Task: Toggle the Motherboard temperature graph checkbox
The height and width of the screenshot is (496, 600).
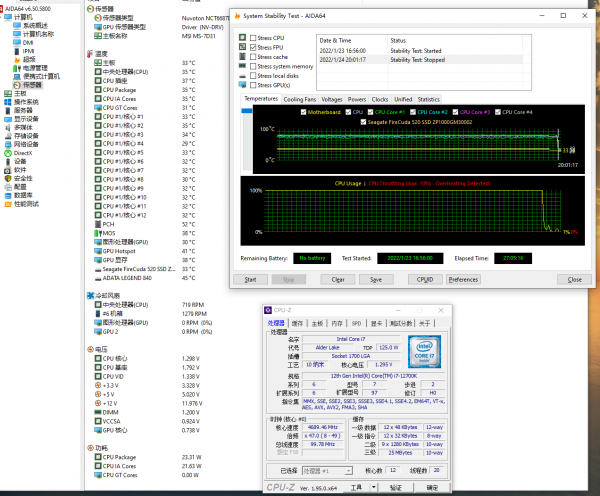Action: tap(304, 111)
